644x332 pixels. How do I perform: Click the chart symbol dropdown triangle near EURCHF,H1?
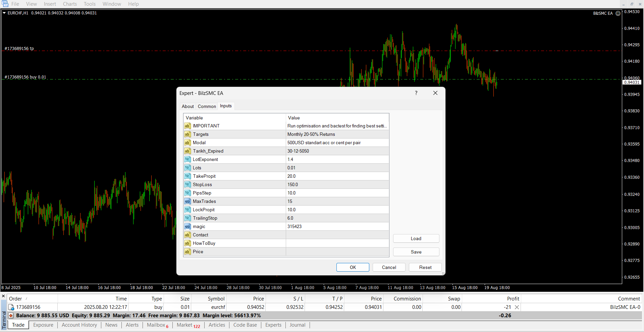[x=4, y=13]
